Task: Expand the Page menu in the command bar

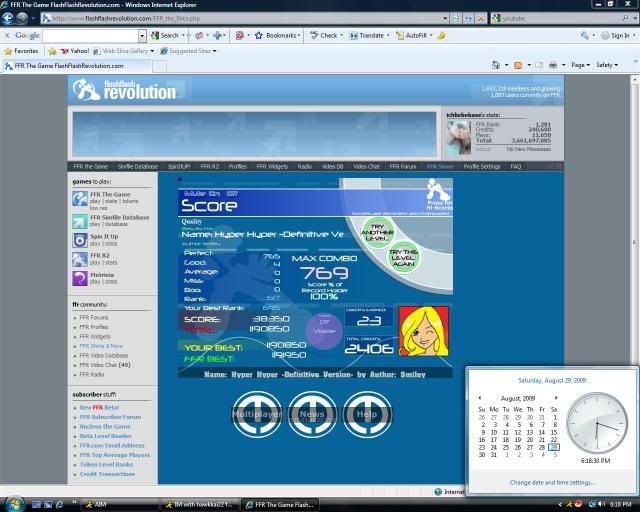Action: 580,65
